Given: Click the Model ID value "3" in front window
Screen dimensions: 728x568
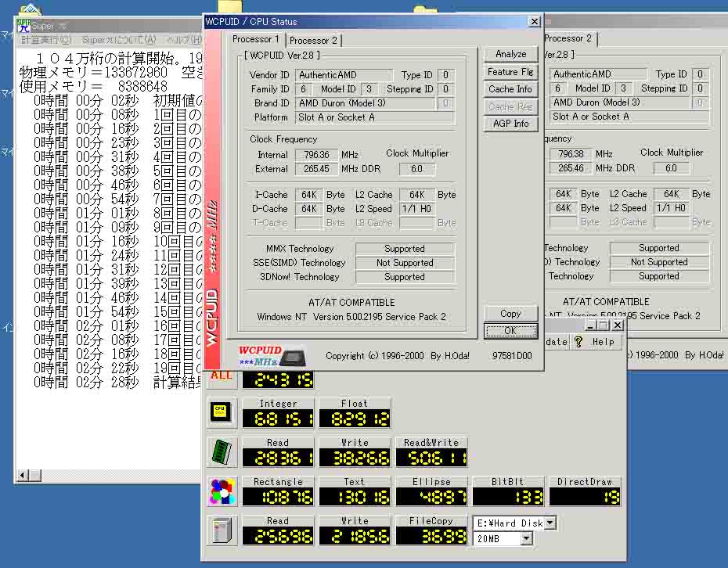Looking at the screenshot, I should 369,89.
